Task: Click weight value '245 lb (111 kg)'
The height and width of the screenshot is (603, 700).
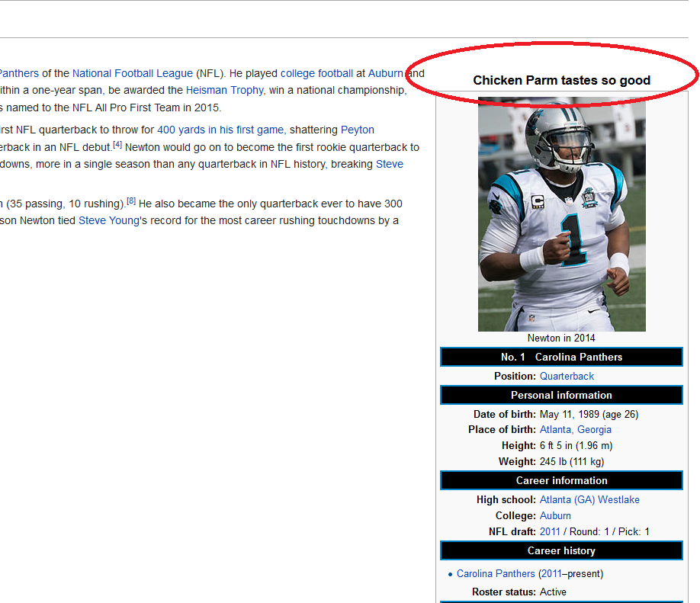Action: point(572,461)
